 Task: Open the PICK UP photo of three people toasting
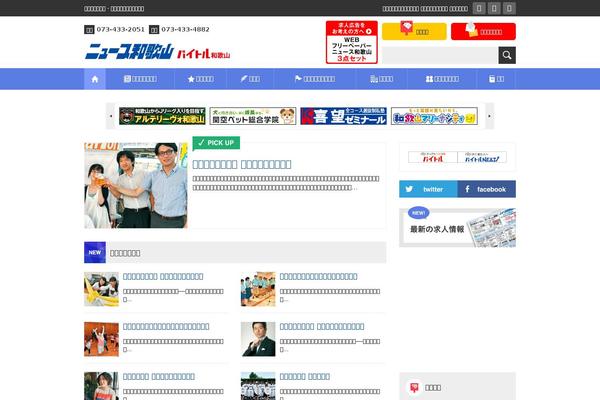[x=136, y=186]
